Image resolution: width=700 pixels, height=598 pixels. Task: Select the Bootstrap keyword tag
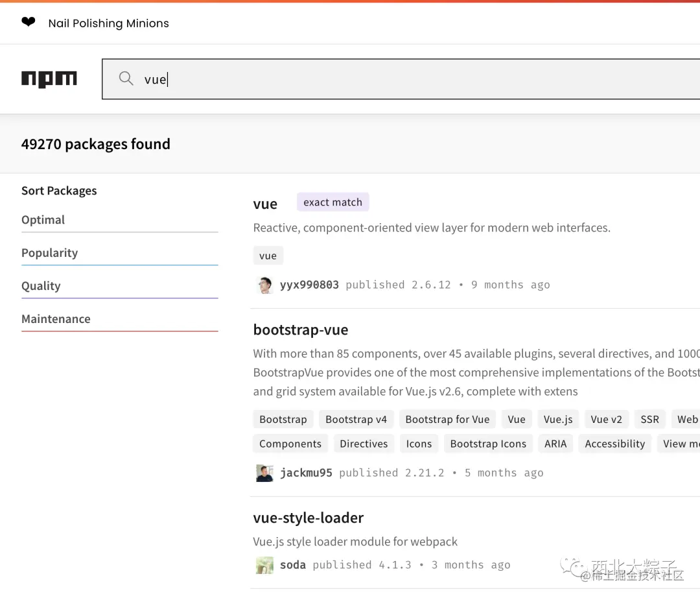point(283,420)
